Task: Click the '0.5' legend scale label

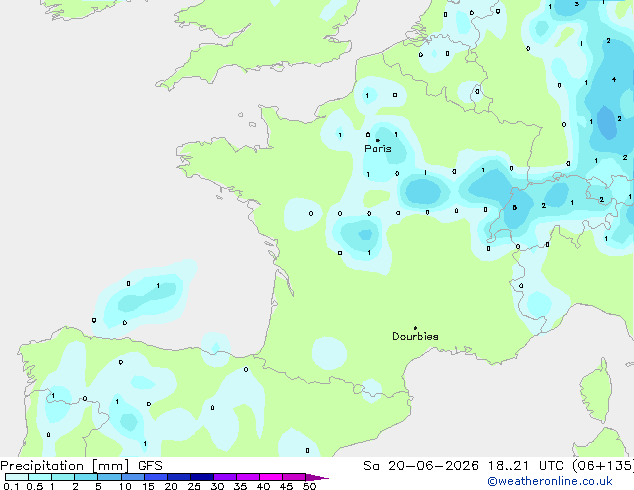Action: coord(35,486)
